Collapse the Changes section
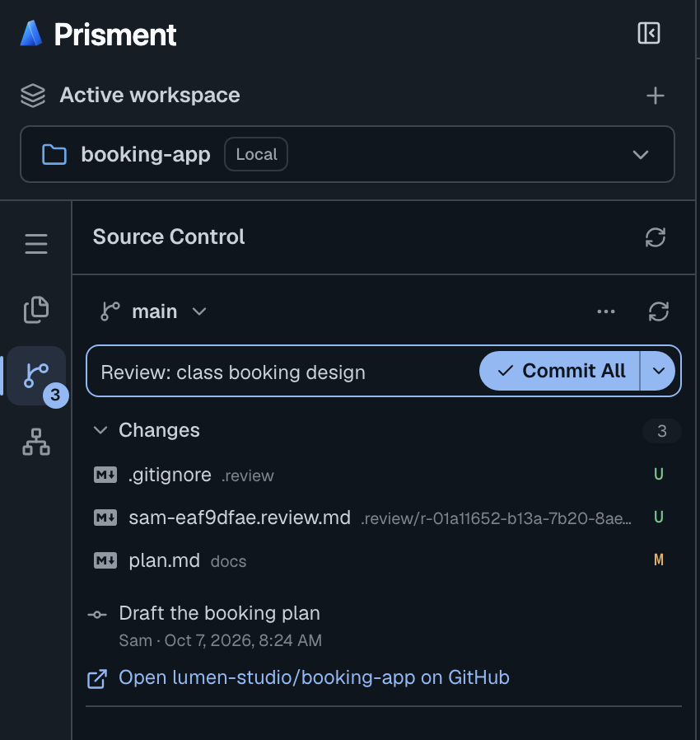 pos(100,430)
